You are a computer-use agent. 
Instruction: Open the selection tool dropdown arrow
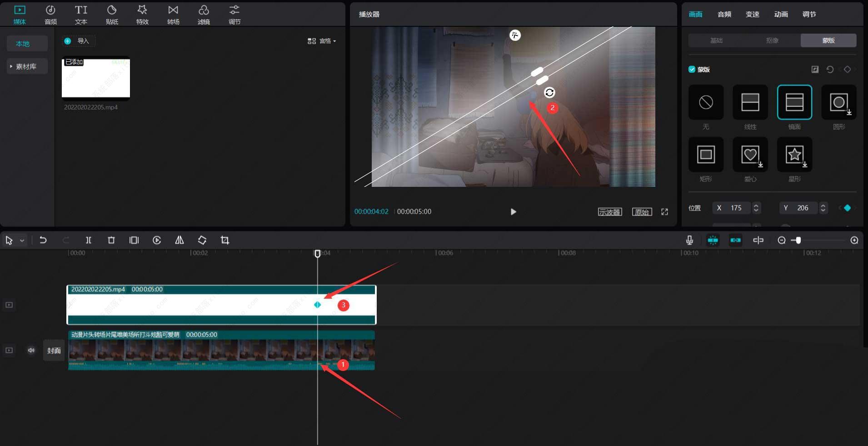(x=22, y=241)
